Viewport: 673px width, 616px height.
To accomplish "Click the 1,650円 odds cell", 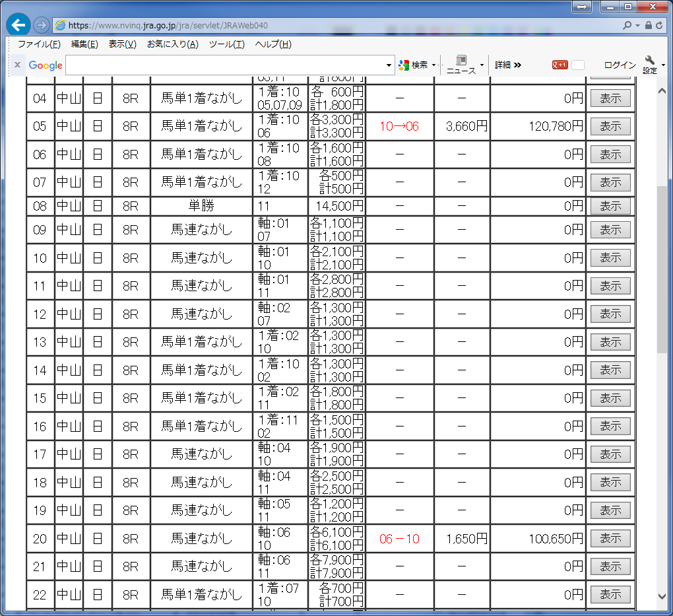I will (x=462, y=539).
